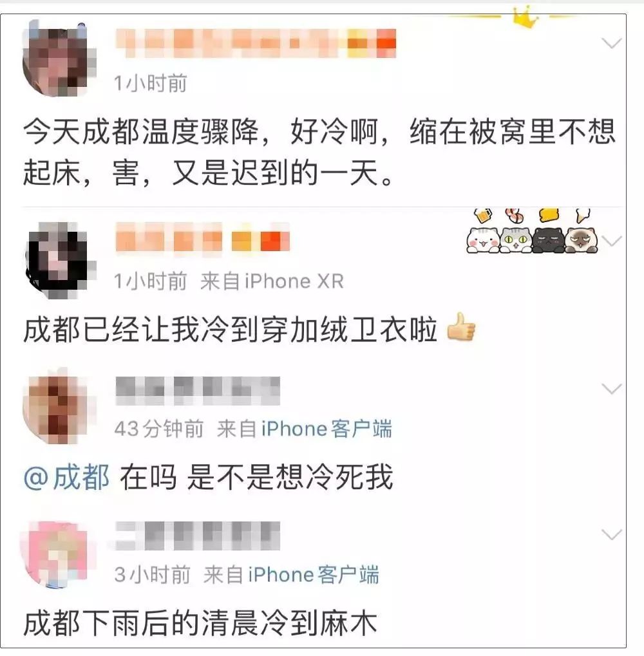
Task: Open iPhone客户端 source link on 43分钟前 post
Action: [x=327, y=429]
